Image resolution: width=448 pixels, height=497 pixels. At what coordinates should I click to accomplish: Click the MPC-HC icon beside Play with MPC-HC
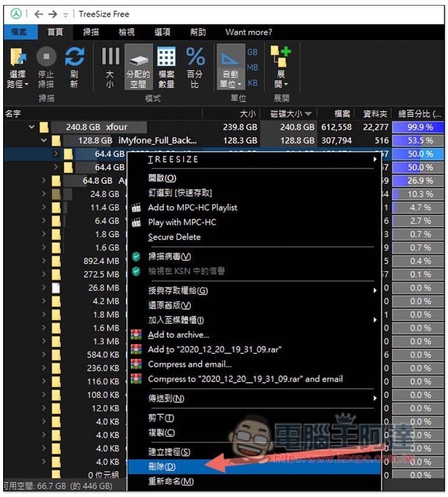tap(136, 222)
